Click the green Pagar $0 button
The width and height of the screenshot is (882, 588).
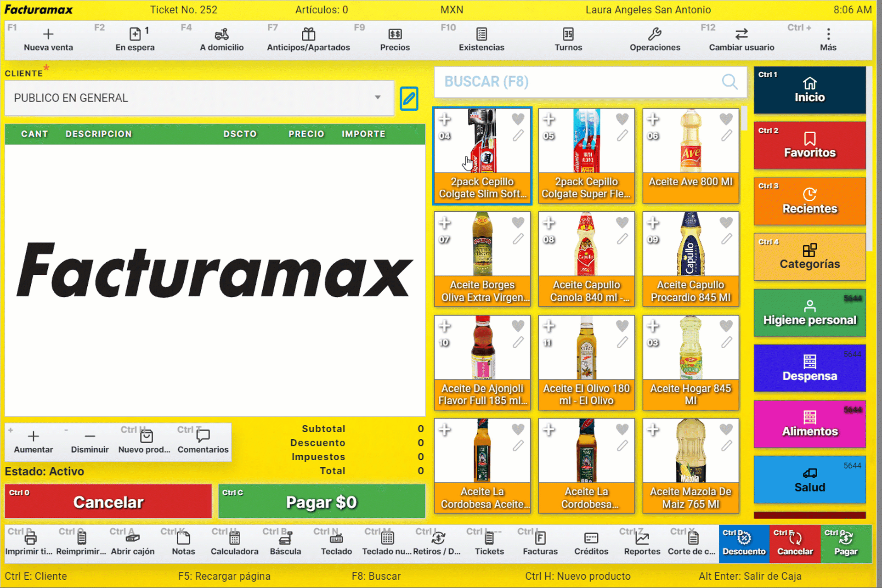tap(322, 502)
